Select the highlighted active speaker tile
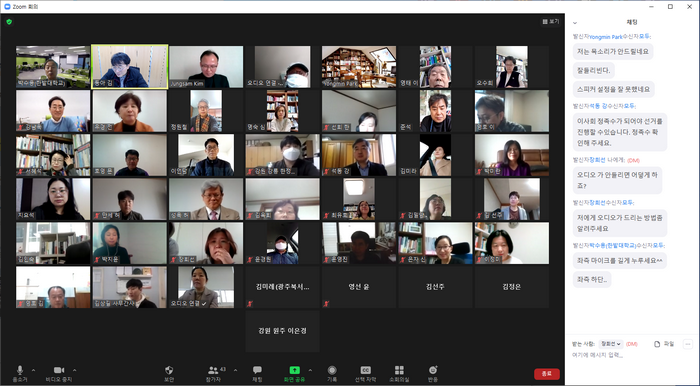Viewport: 700px width, 386px height. (129, 67)
